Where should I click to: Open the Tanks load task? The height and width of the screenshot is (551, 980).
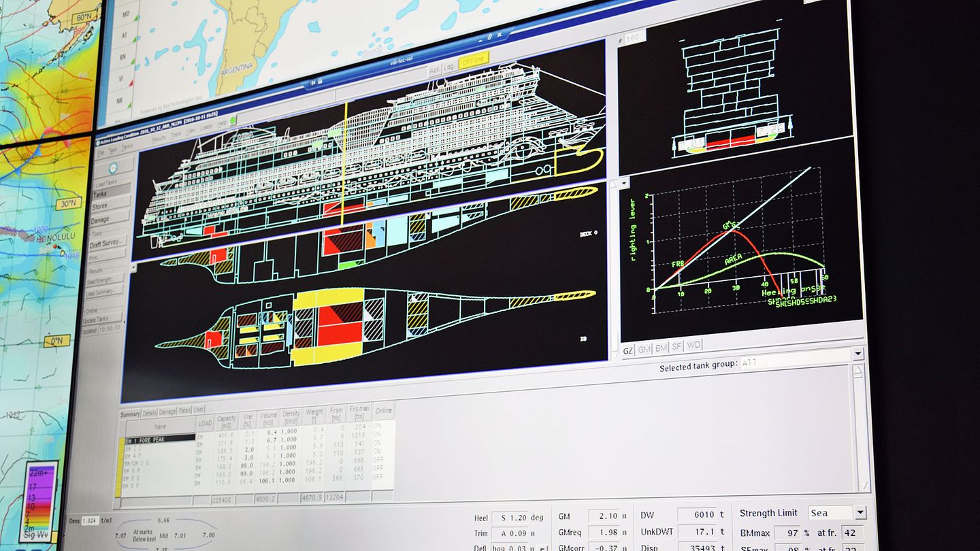[101, 195]
